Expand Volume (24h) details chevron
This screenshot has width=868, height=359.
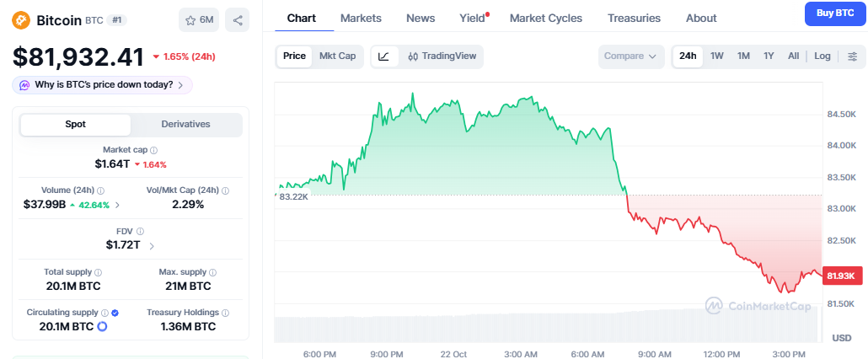click(117, 206)
